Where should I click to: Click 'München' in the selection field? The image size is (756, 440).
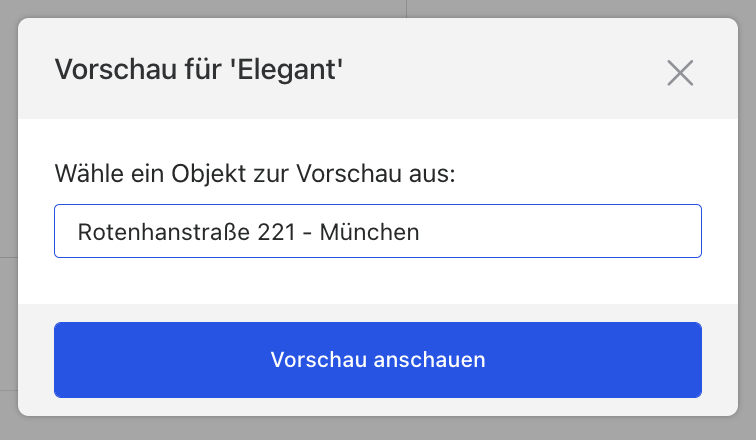pyautogui.click(x=369, y=232)
